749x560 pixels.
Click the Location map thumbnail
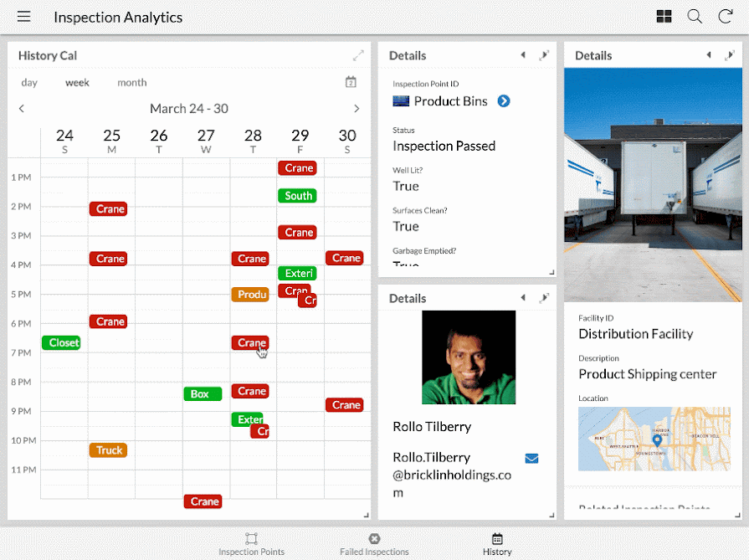coord(654,439)
